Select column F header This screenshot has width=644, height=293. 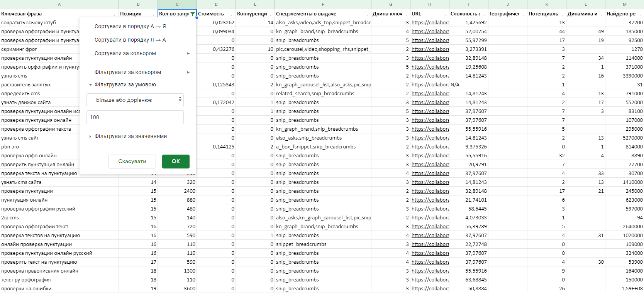(x=323, y=4)
